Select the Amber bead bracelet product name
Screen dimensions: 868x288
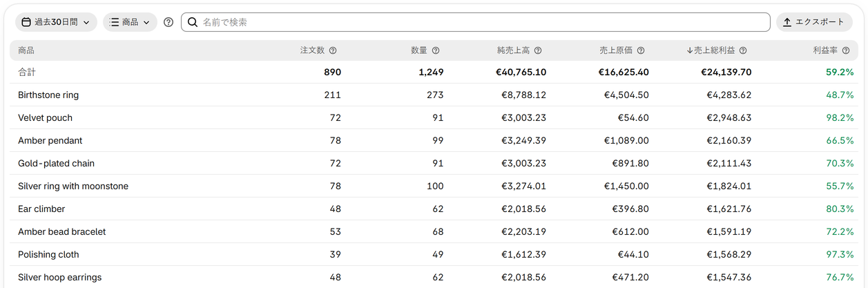(x=62, y=231)
